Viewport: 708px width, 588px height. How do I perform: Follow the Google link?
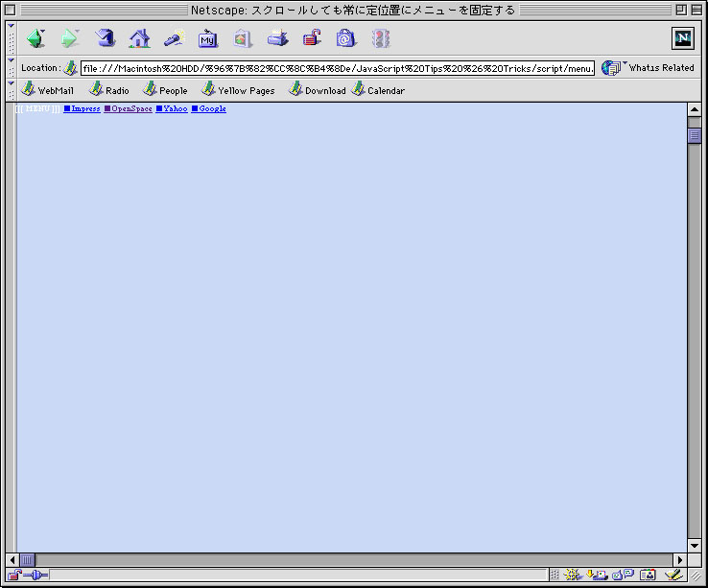pyautogui.click(x=208, y=108)
